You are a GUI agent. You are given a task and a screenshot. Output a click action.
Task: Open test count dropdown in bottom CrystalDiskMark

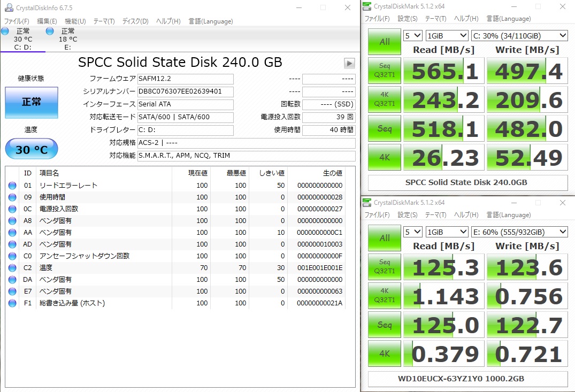coord(413,232)
